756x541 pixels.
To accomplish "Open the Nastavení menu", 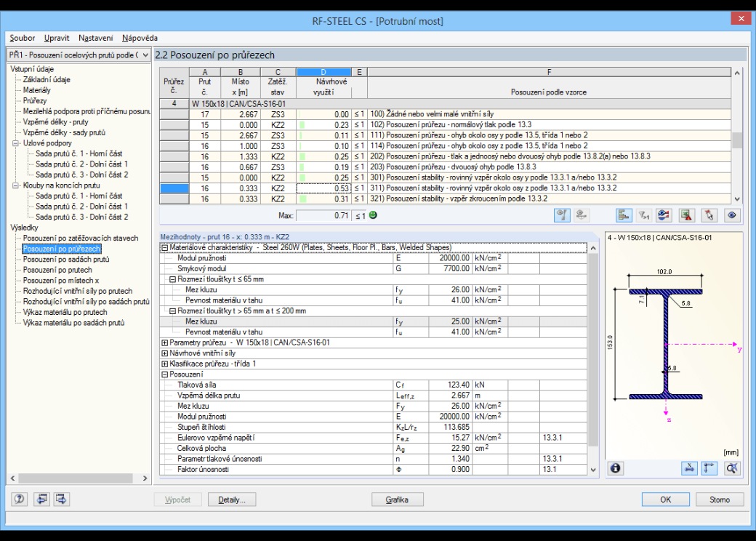I will click(x=95, y=38).
